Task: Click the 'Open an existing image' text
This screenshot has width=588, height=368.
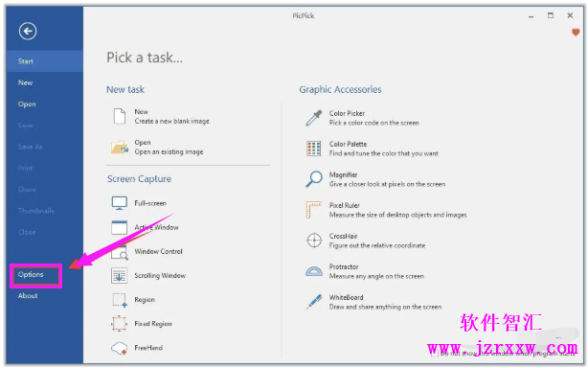Action: click(x=169, y=152)
